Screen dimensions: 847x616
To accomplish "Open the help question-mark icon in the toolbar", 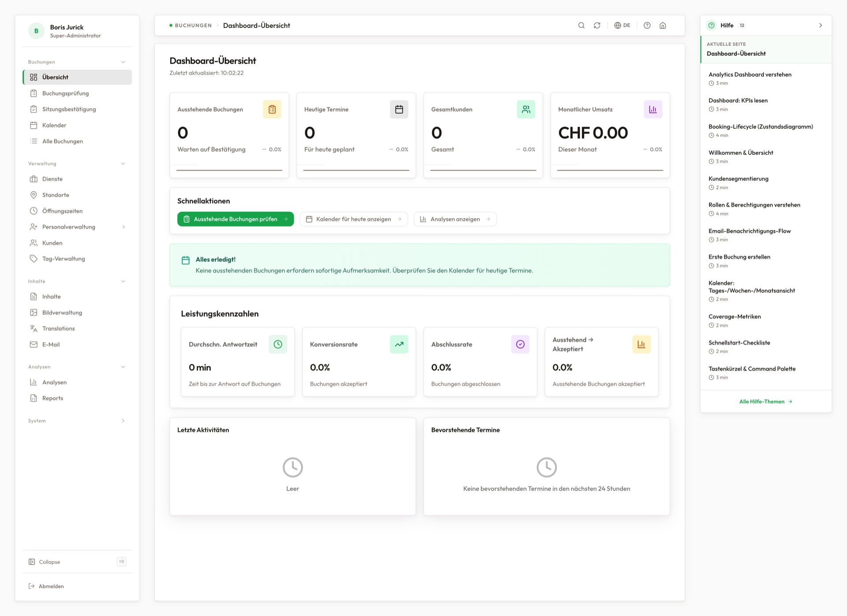I will [647, 25].
